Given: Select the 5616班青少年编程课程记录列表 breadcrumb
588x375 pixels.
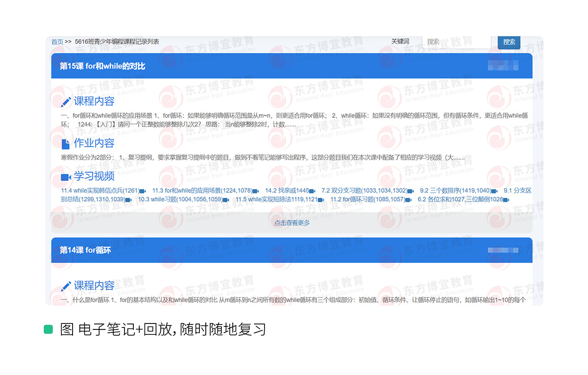Looking at the screenshot, I should click(x=117, y=42).
